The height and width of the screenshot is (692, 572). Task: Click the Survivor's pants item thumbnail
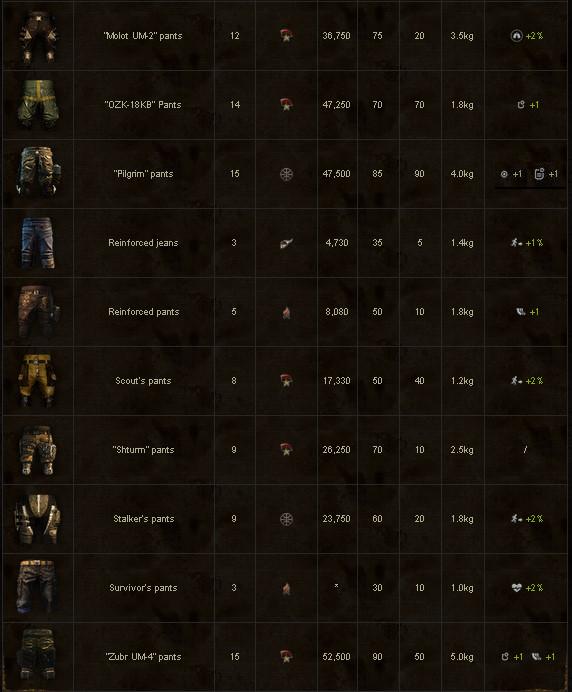point(38,587)
